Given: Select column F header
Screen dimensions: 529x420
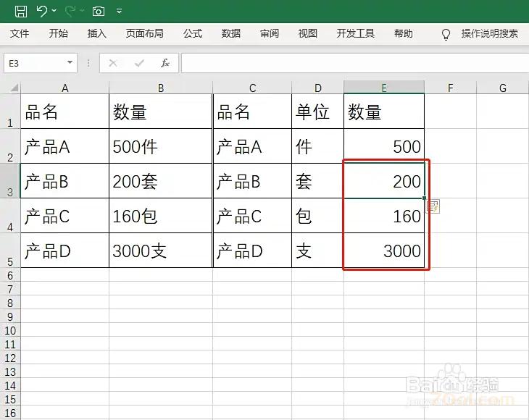Looking at the screenshot, I should click(x=451, y=88).
